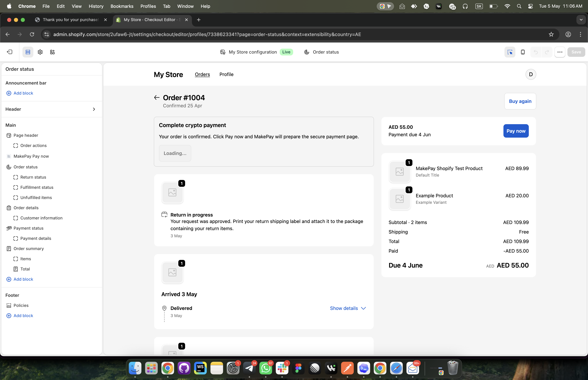Click the Undo arrow in the editor

(536, 52)
